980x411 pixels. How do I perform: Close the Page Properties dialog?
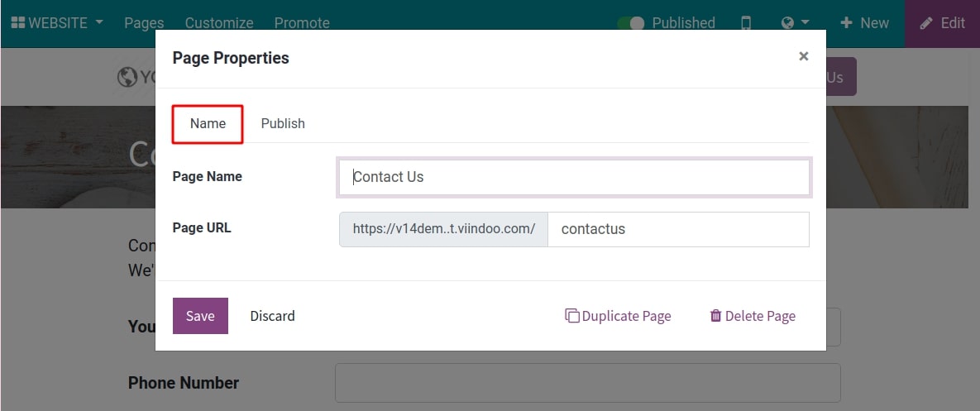804,56
